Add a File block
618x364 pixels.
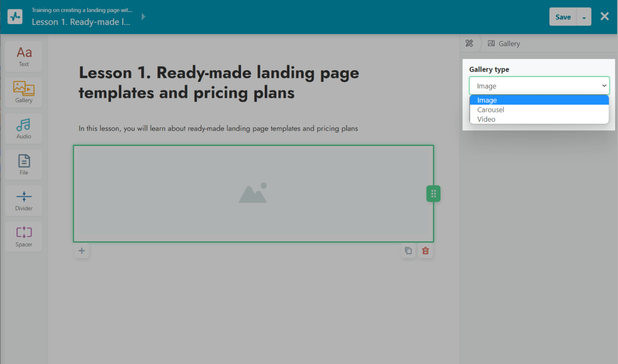click(x=24, y=164)
